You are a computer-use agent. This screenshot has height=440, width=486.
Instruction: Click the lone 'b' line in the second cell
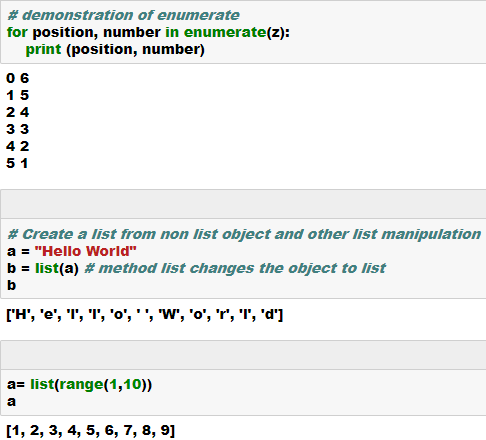(11, 285)
